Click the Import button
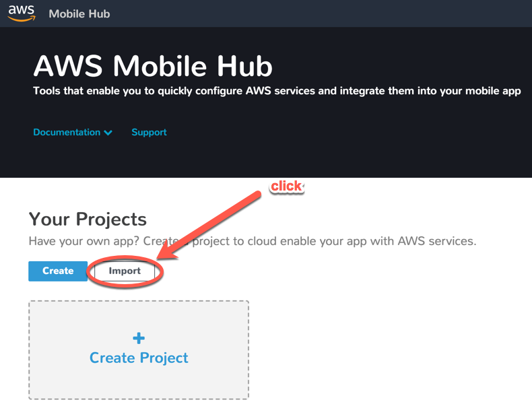532x404 pixels. pyautogui.click(x=125, y=271)
